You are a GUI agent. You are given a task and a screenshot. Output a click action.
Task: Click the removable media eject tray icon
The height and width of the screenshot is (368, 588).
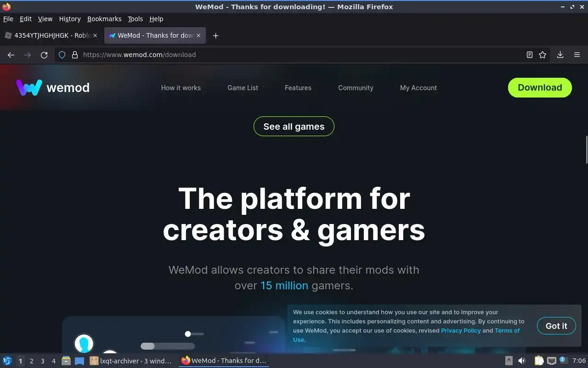click(509, 361)
